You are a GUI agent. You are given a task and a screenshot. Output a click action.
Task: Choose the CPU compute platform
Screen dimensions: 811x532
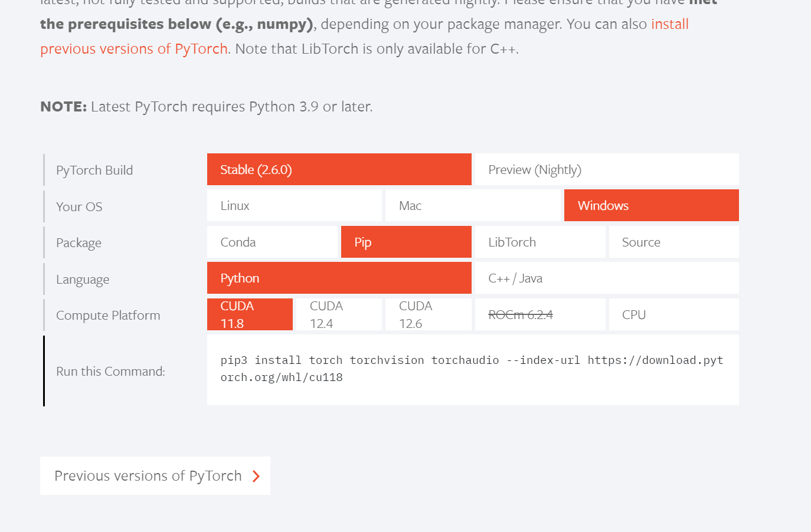(x=673, y=315)
